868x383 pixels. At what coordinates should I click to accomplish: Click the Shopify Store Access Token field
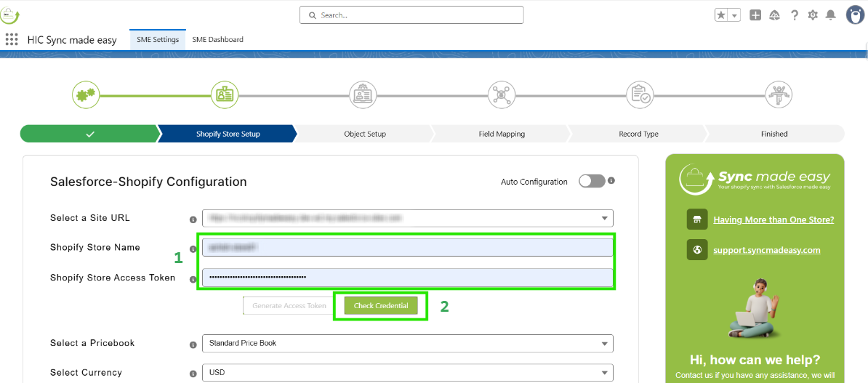(407, 278)
